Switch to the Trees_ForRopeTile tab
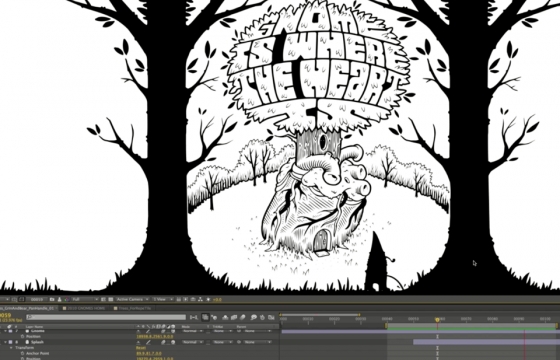Image resolution: width=560 pixels, height=360 pixels. coord(132,308)
